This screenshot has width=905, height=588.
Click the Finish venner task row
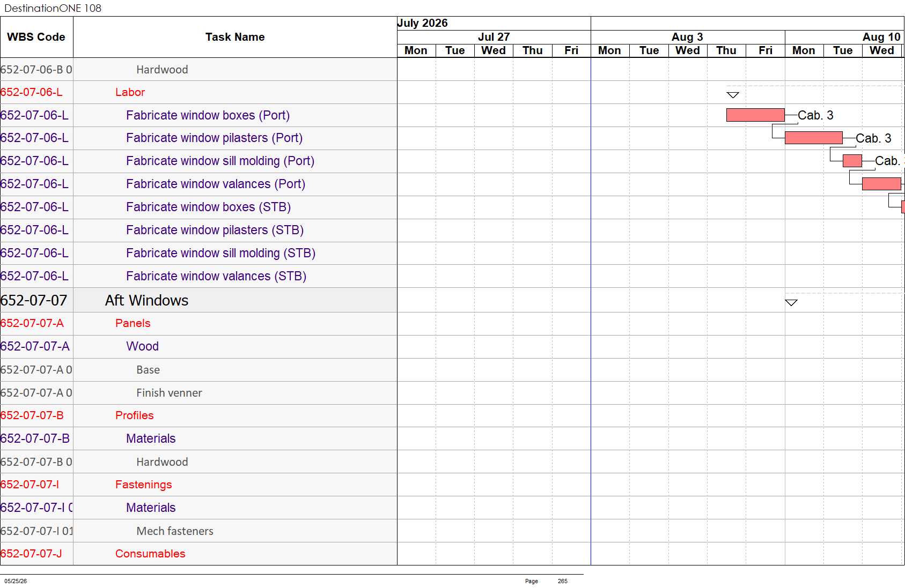click(x=198, y=393)
